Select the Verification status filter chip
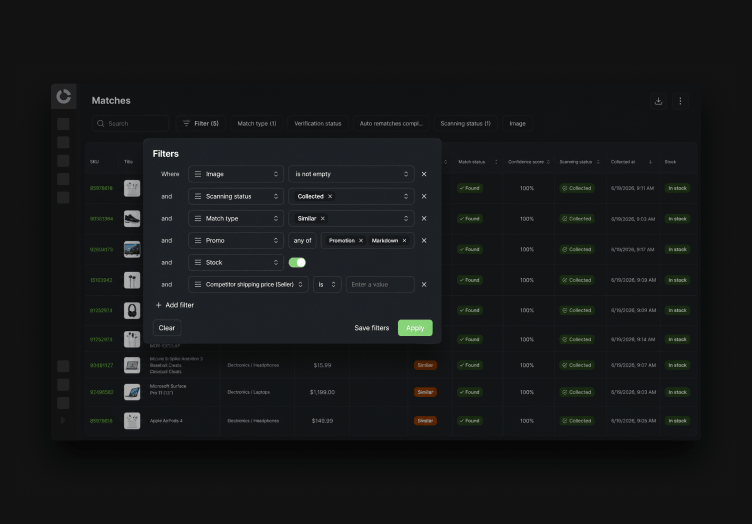This screenshot has width=752, height=524. tap(317, 124)
